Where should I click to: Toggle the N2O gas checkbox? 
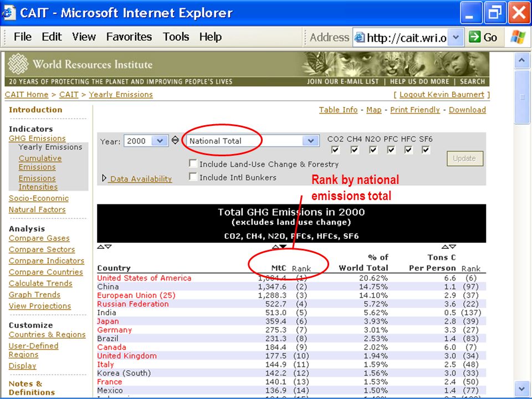click(x=373, y=150)
